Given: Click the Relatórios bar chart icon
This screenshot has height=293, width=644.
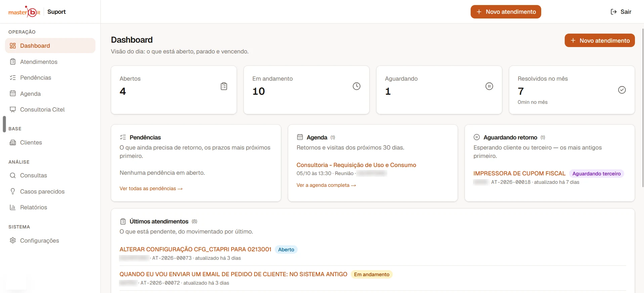Looking at the screenshot, I should pyautogui.click(x=13, y=207).
